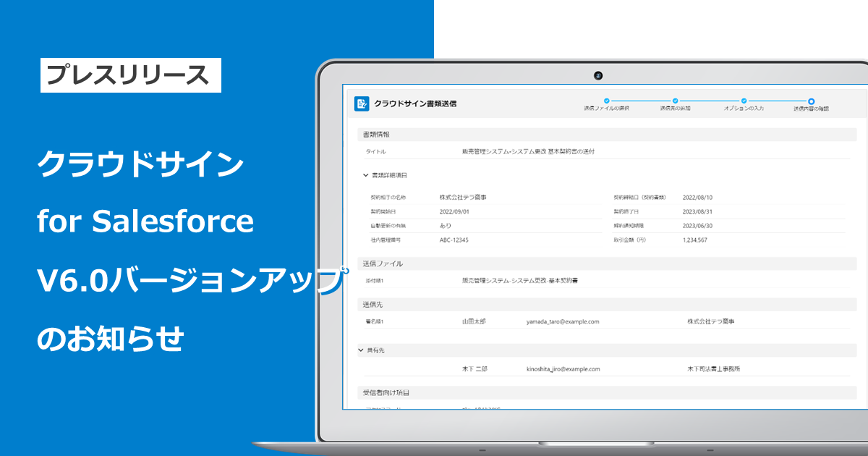Click the CloudSign document icon in the header
Screen dimensions: 868x456
pos(362,104)
